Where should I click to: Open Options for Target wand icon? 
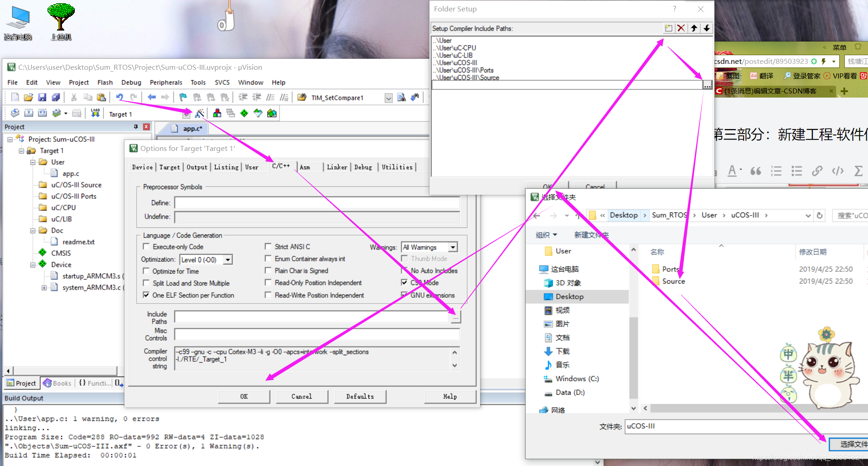(200, 113)
